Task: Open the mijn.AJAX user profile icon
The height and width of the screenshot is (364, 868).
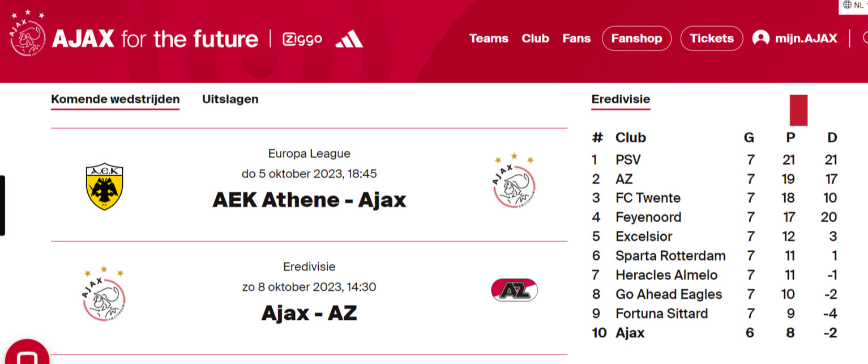Action: pyautogui.click(x=760, y=39)
